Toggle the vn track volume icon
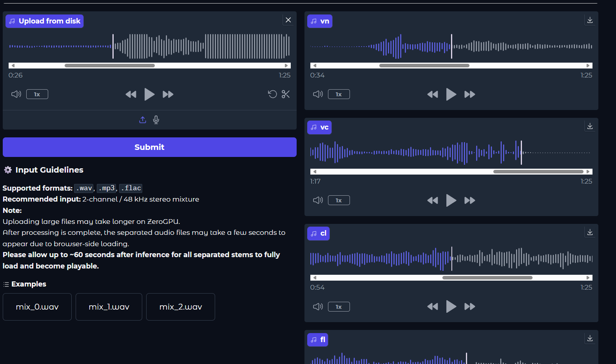616x364 pixels. [318, 94]
